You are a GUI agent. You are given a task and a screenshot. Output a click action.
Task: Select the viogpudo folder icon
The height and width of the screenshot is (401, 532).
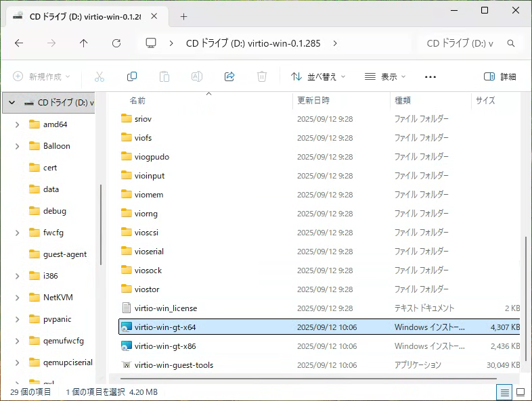[x=126, y=157]
